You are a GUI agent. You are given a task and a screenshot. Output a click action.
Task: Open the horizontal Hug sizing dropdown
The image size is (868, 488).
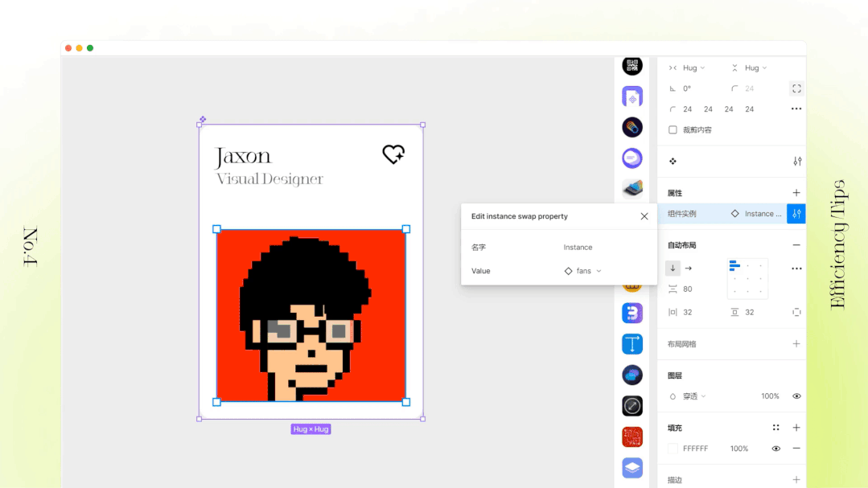693,68
